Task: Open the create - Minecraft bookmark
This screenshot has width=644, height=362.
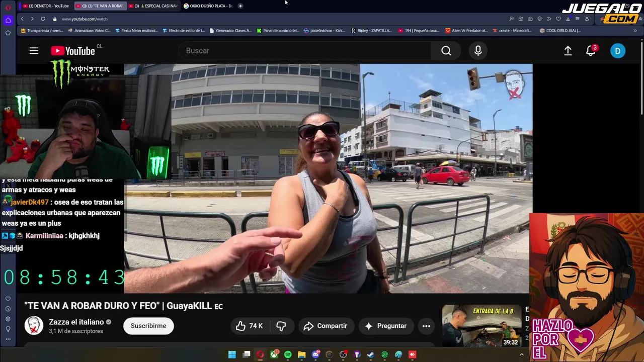Action: (512, 31)
